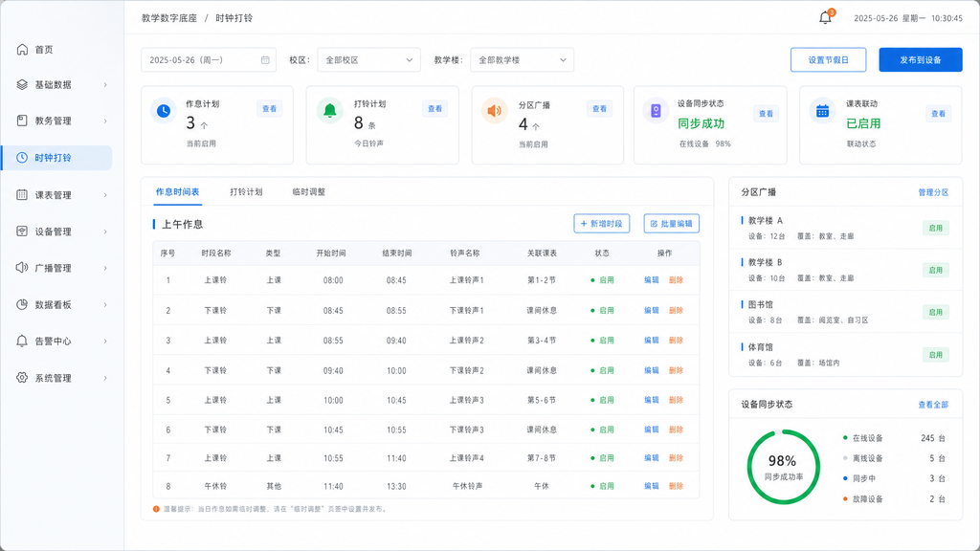Click the 打铃计划 green bell card icon
This screenshot has height=551, width=980.
(x=330, y=111)
